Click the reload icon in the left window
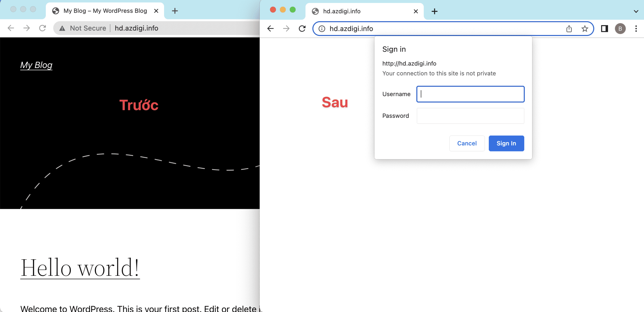 (42, 28)
